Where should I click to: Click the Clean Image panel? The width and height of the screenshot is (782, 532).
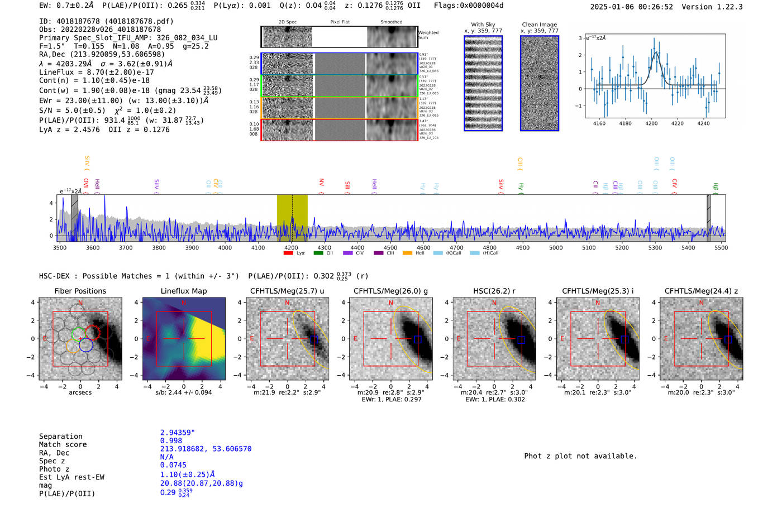(540, 83)
